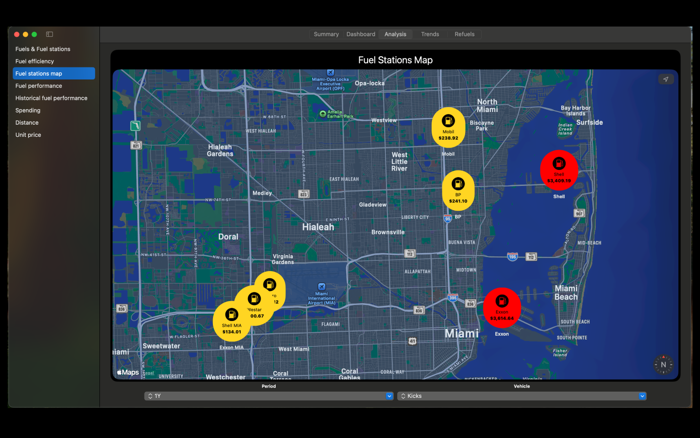Click the Opa-locka map label
Viewport: 700px width, 438px height.
(369, 83)
